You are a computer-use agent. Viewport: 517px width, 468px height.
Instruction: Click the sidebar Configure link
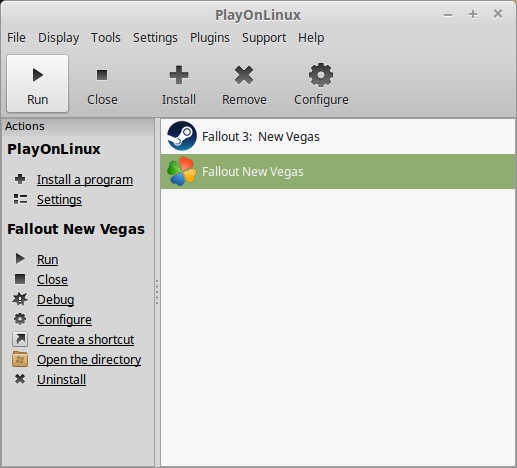pos(64,320)
